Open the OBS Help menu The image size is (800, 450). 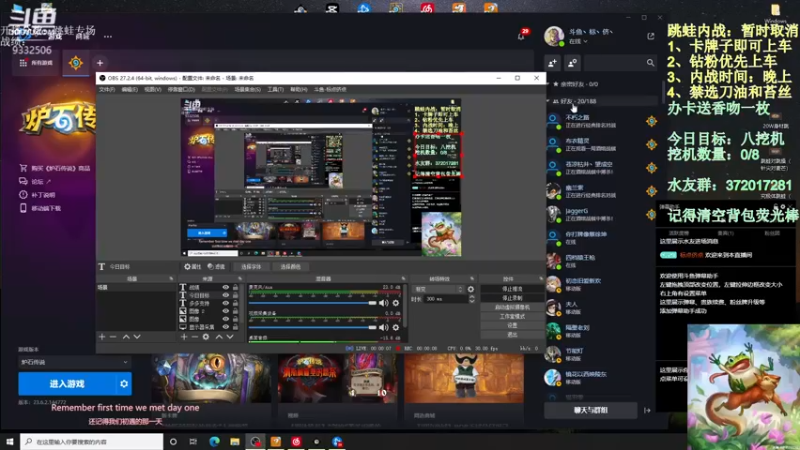tap(298, 89)
